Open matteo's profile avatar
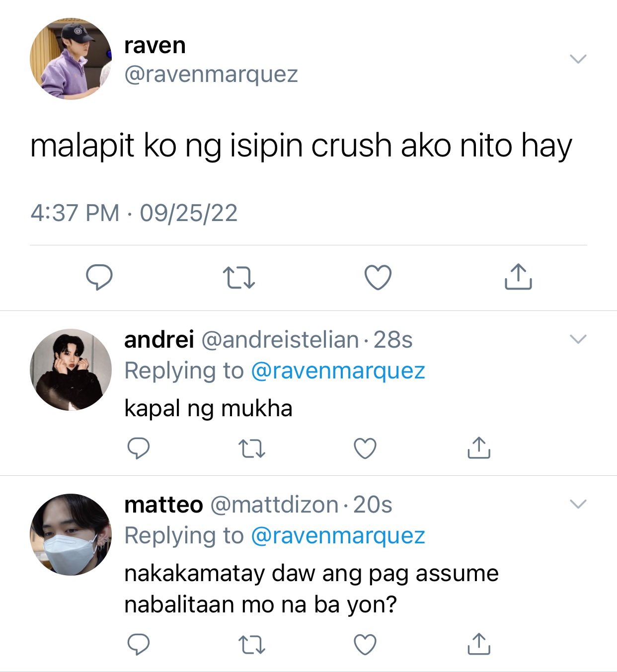Viewport: 617px width, 672px height. [x=71, y=534]
